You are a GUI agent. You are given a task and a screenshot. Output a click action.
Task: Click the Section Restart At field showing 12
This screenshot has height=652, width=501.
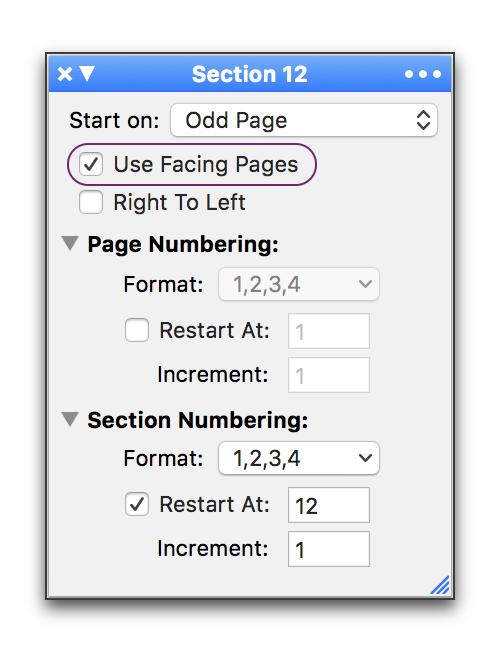329,505
